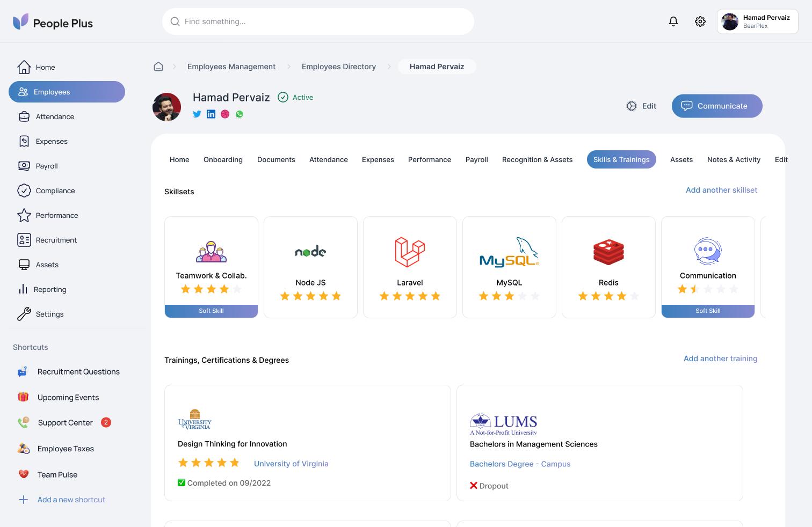
Task: Open the Edit gear icon on the profile
Action: point(631,106)
